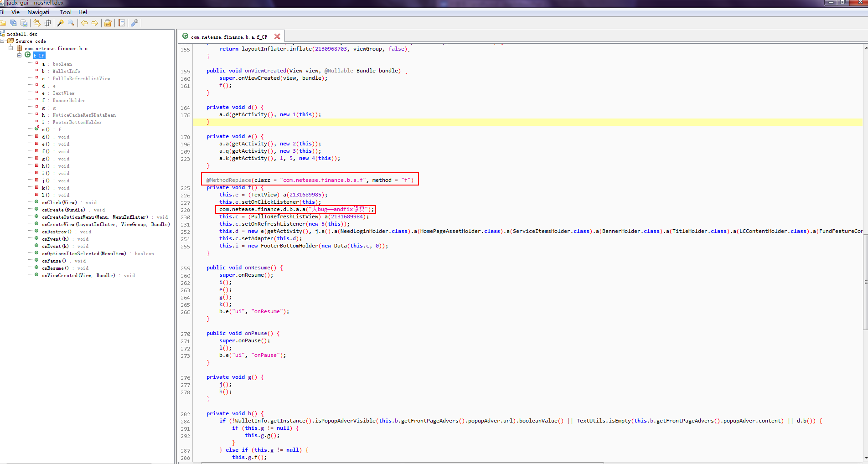868x464 pixels.
Task: Select 'onDestroy() : void' method
Action: tap(67, 232)
